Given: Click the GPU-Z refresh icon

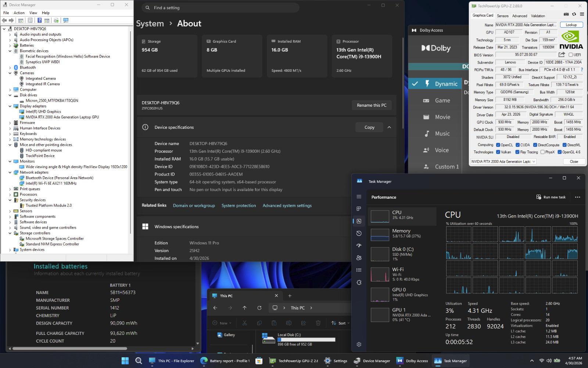Looking at the screenshot, I should pyautogui.click(x=574, y=14).
